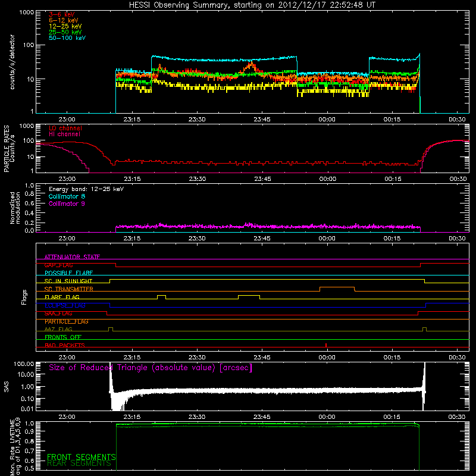Select the Collimator 8 legend entry
The width and height of the screenshot is (476, 476).
pos(67,196)
